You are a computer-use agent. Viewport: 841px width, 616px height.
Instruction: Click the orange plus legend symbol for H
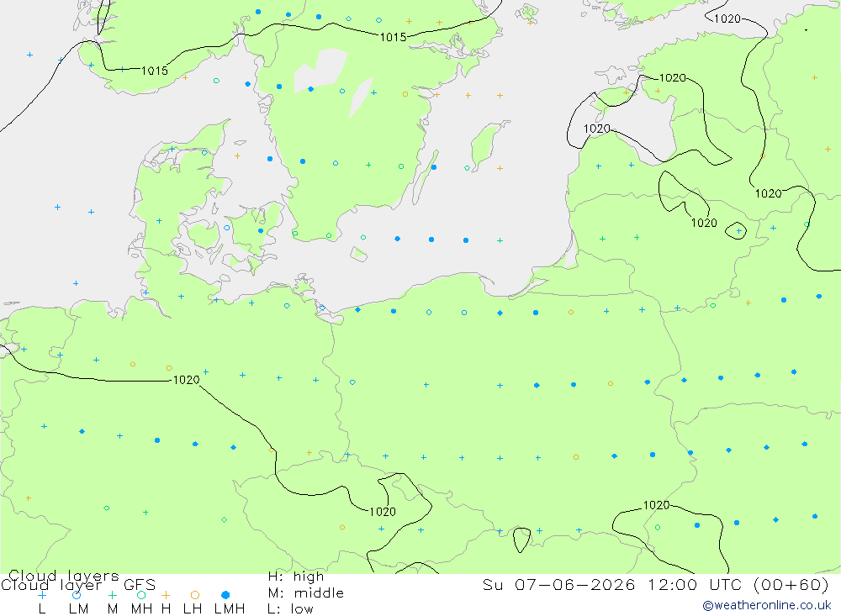pos(166,595)
